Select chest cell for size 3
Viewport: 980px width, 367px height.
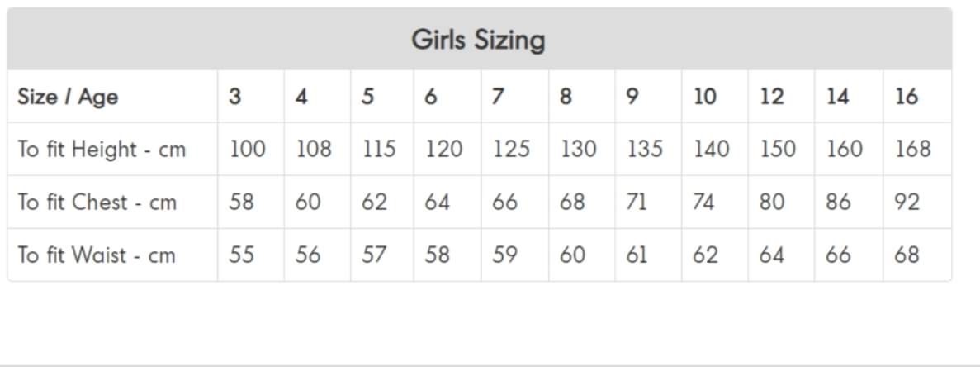pyautogui.click(x=241, y=203)
